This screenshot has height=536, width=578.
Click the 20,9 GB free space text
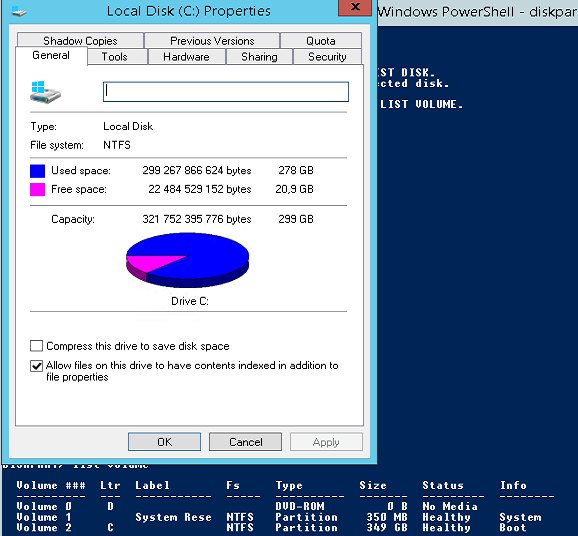click(x=294, y=189)
